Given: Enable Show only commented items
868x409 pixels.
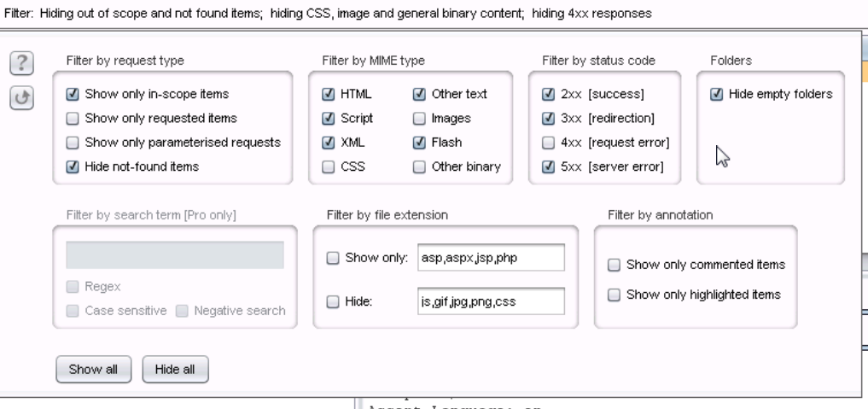Looking at the screenshot, I should (615, 265).
